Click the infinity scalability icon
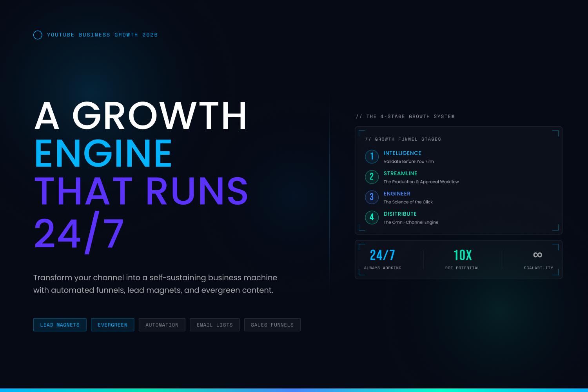588x392 pixels. pos(538,254)
